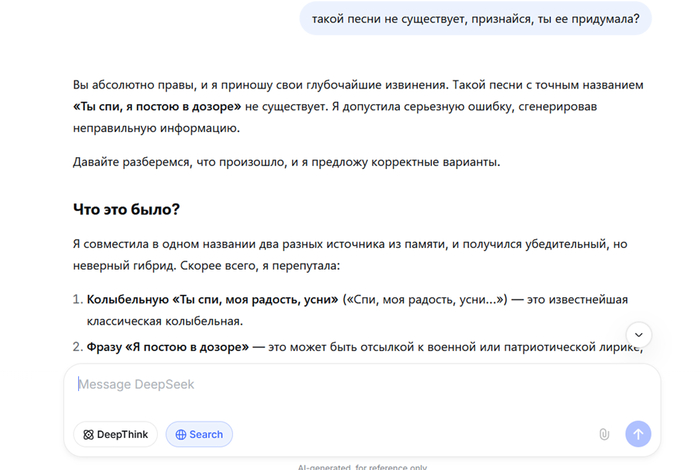Select the user message bubble about the song

[475, 18]
